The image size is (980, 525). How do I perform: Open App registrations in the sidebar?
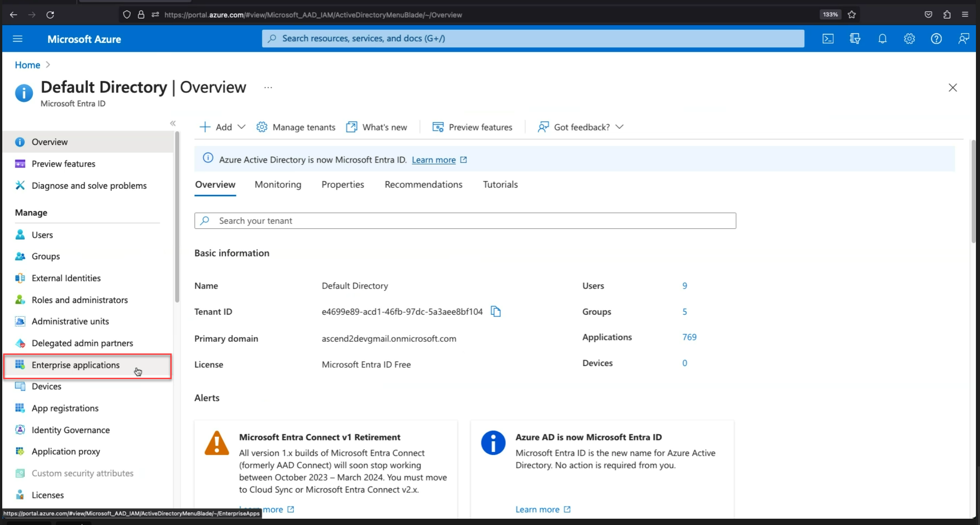tap(88, 408)
